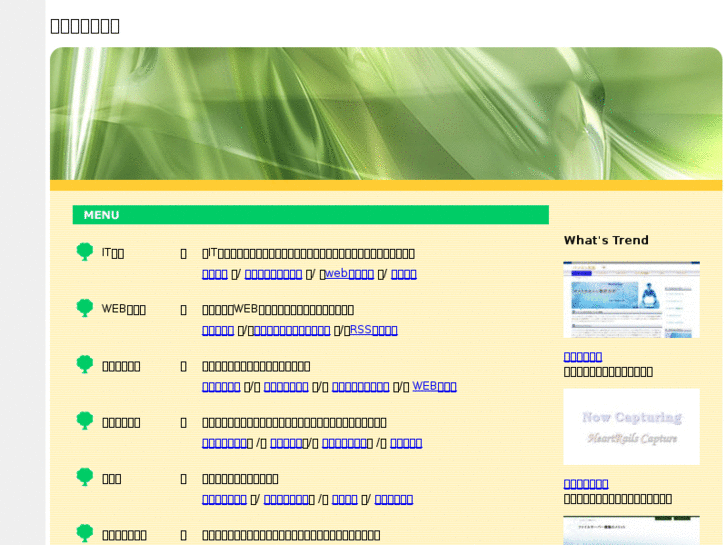
Task: Open the Now Capturing placeholder thumbnail
Action: pos(631,427)
